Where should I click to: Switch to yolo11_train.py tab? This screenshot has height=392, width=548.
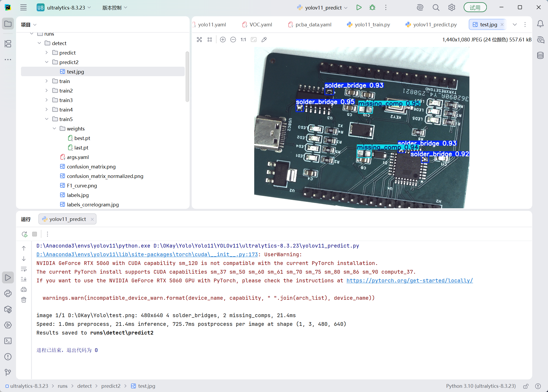tap(369, 25)
